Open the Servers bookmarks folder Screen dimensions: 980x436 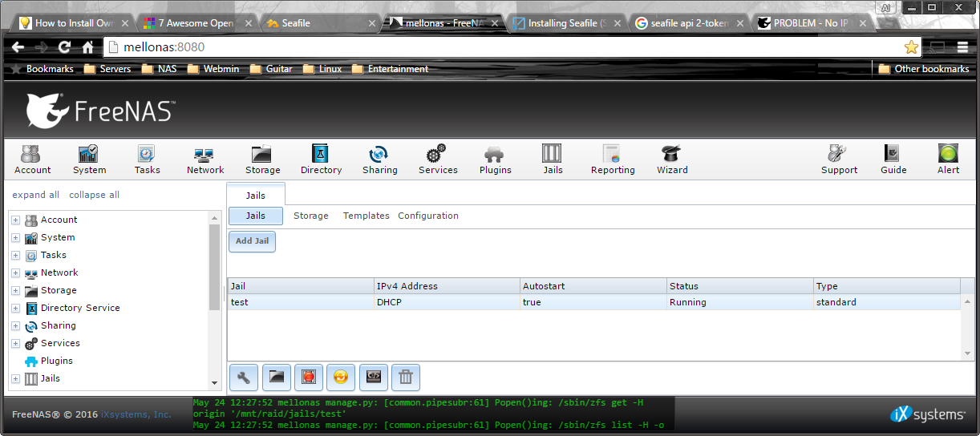tap(107, 69)
